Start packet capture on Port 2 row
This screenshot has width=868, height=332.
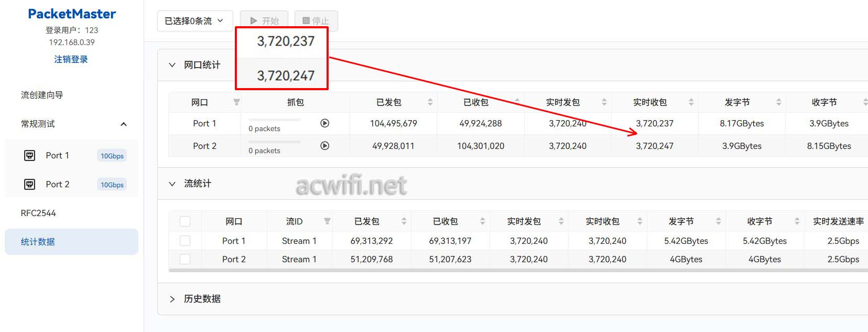coord(324,146)
